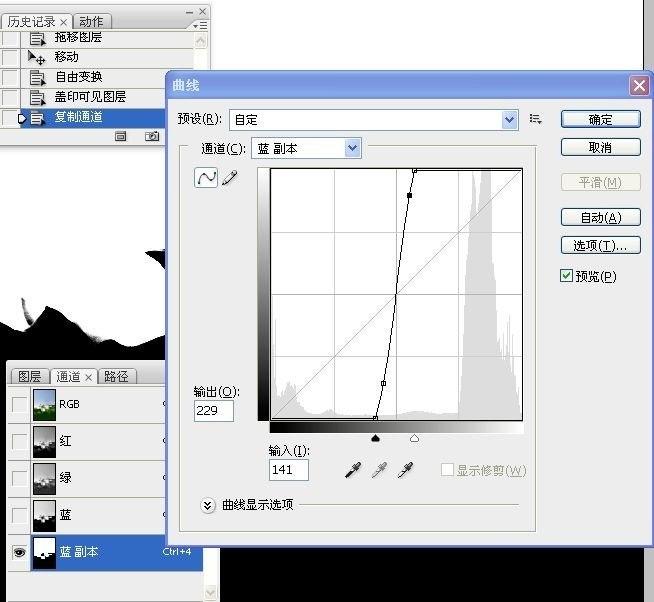This screenshot has height=602, width=654.
Task: Open the 预设 preset dropdown
Action: click(510, 120)
